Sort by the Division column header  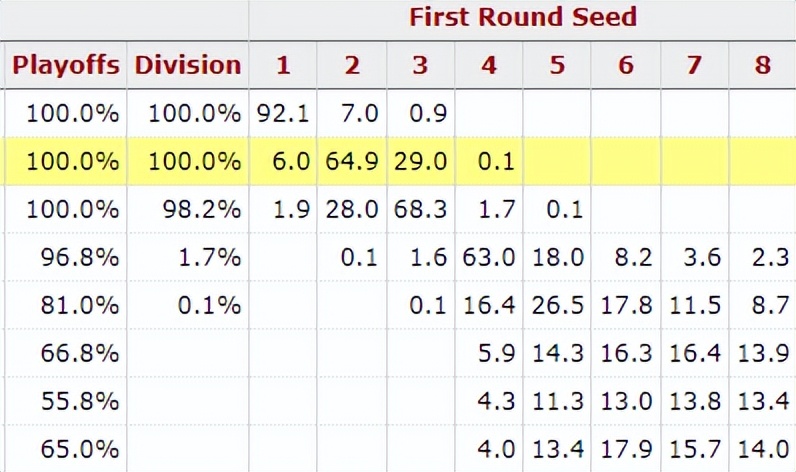(188, 66)
